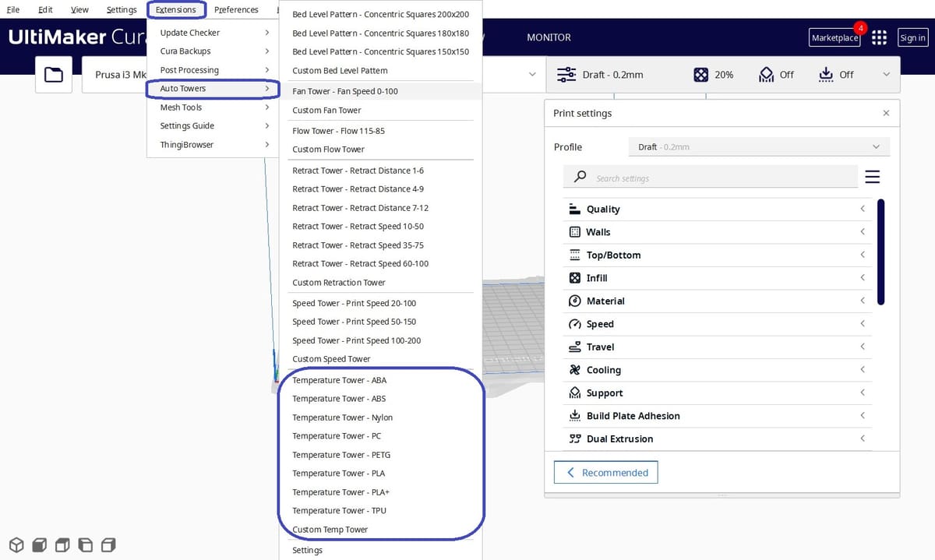This screenshot has width=935, height=560.
Task: Click the Print settings panel scrollbar
Action: [x=881, y=252]
